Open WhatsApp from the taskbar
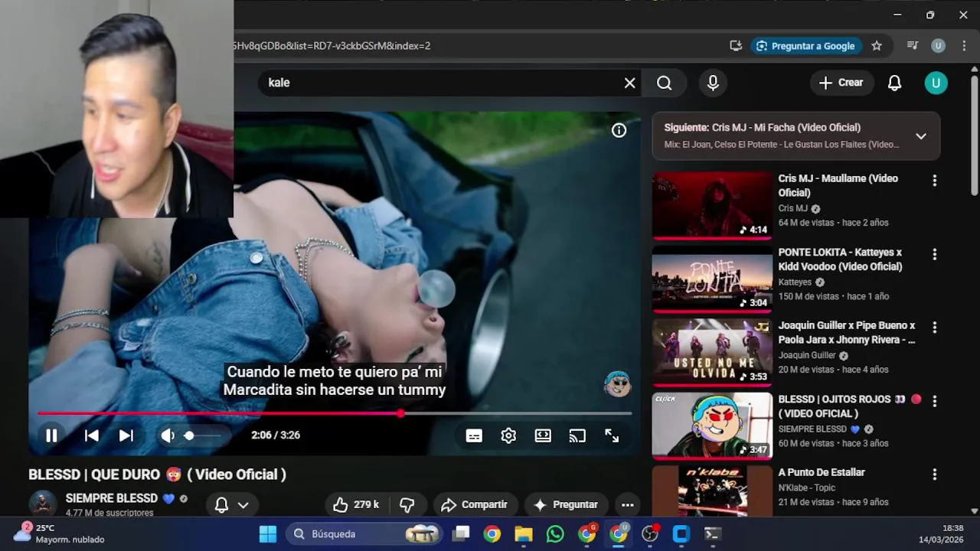Viewport: 980px width, 551px height. 555,533
